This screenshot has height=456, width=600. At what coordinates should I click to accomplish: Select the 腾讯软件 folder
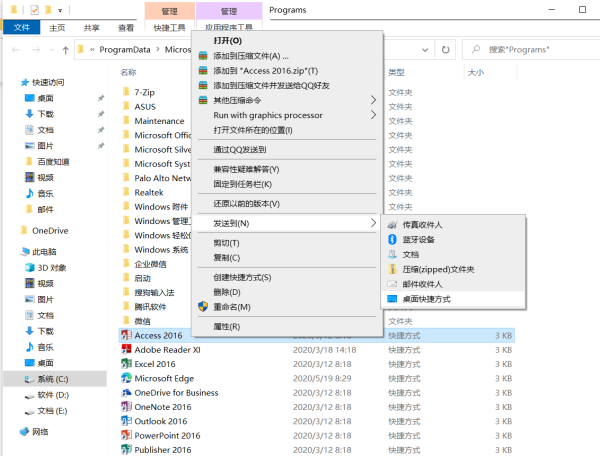[150, 307]
